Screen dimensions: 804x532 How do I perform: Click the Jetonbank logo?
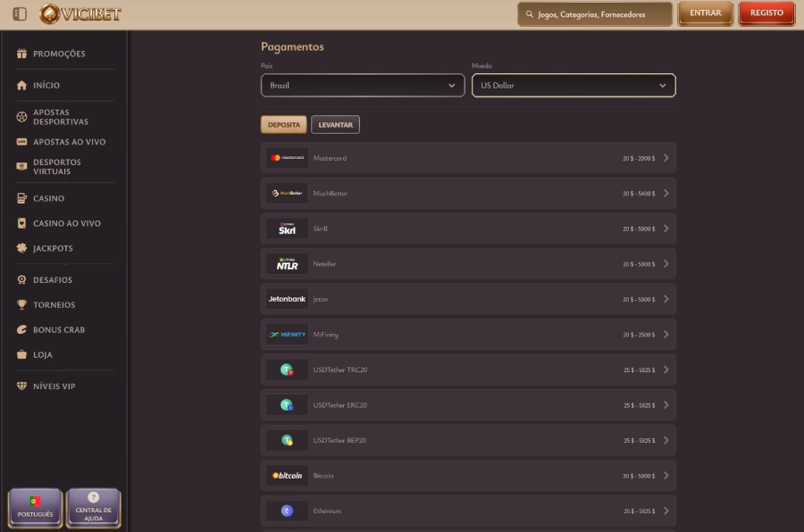point(287,299)
